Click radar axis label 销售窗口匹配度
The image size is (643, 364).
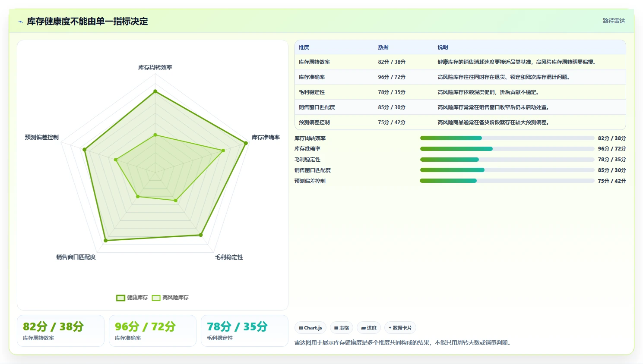tap(76, 257)
